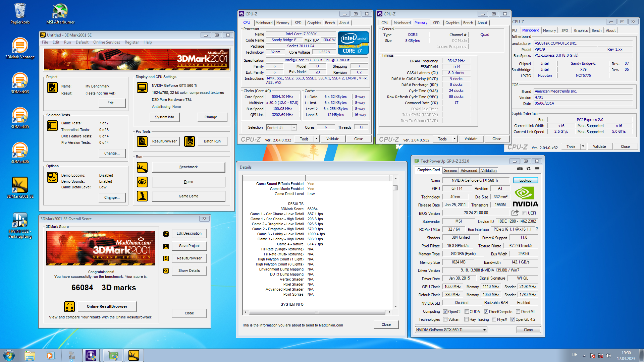Click the Edit Description icon in score window
This screenshot has height=362, width=644.
coord(166,234)
